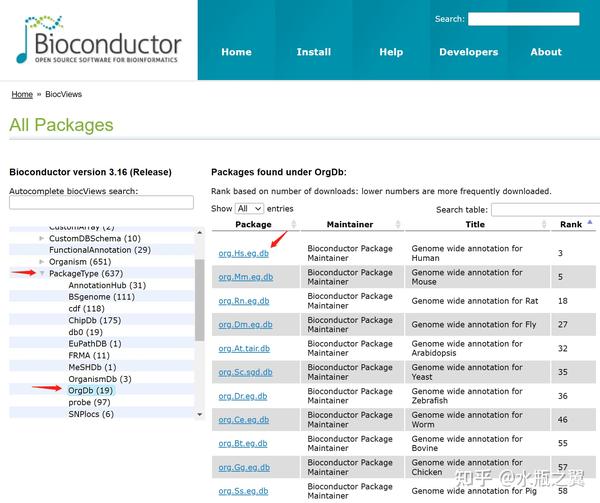The image size is (600, 503).
Task: Open the Developers menu
Action: pyautogui.click(x=468, y=52)
